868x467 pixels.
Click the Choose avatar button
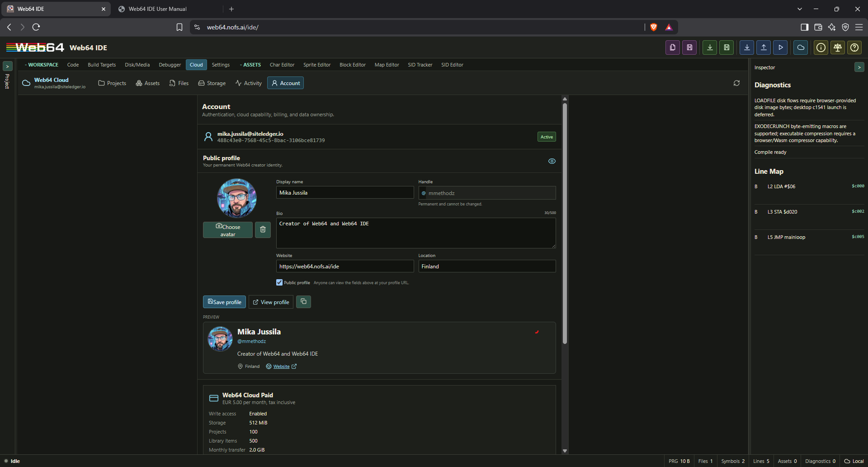point(228,230)
